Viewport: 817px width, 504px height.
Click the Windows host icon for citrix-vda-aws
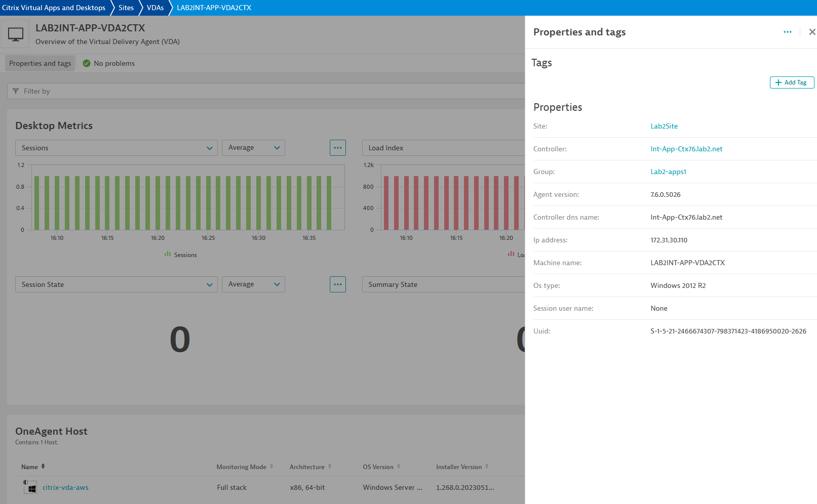click(x=30, y=487)
